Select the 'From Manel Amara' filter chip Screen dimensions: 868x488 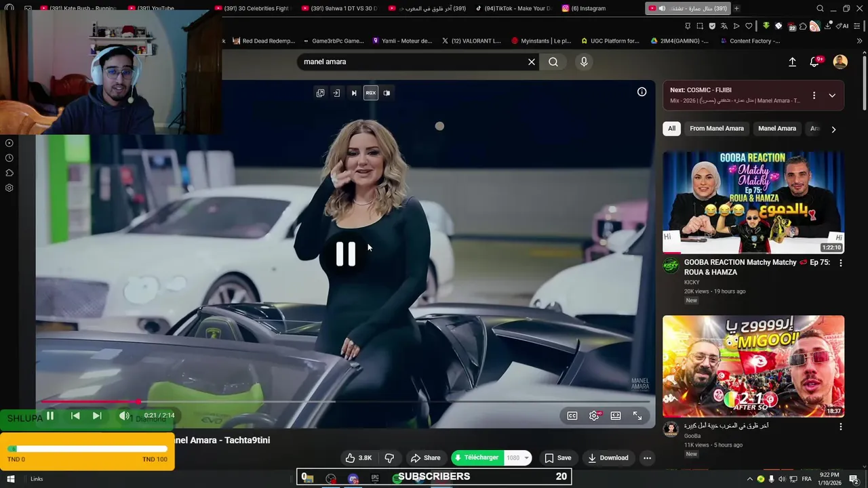click(x=717, y=128)
